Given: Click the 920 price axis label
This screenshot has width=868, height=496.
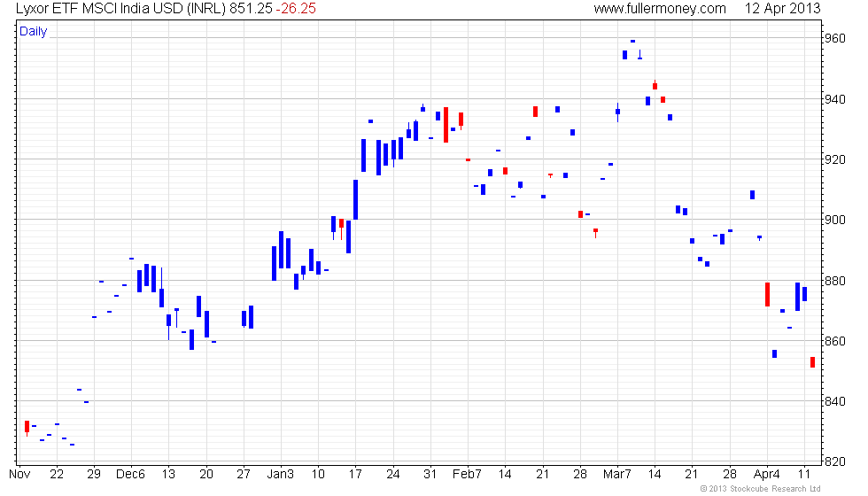Looking at the screenshot, I should click(835, 159).
